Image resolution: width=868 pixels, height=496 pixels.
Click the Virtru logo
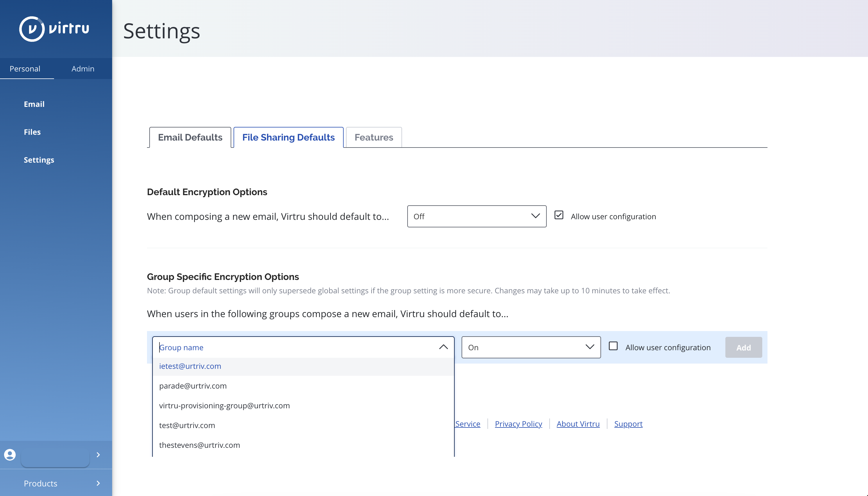(x=55, y=29)
